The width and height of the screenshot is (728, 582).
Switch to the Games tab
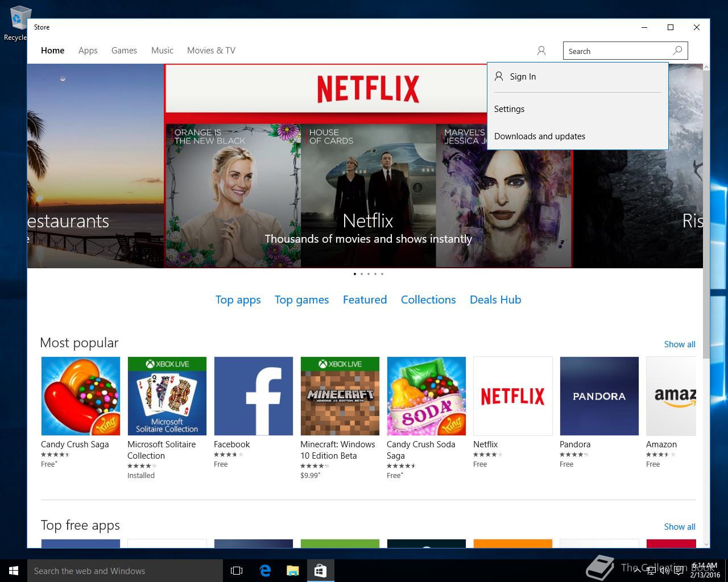click(124, 51)
